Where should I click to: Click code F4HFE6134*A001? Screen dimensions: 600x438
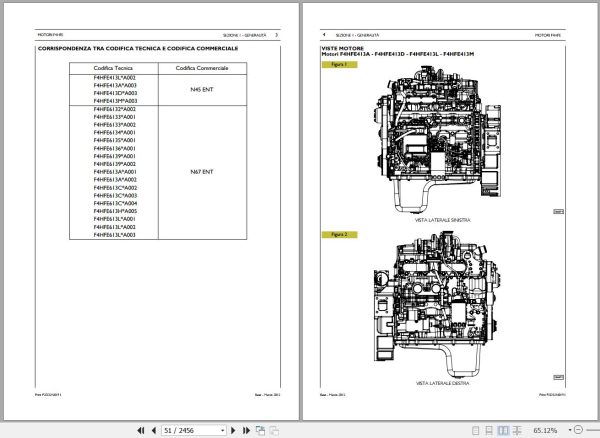click(115, 132)
